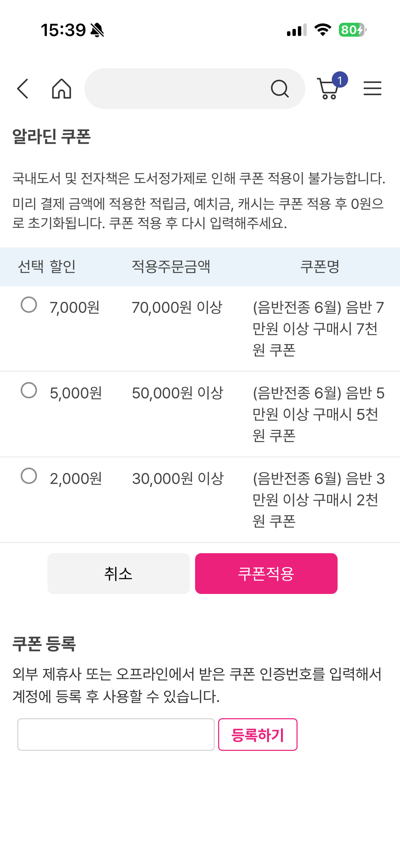Tap the 7만원 이상 coupon name text
This screenshot has height=868, width=400.
click(318, 328)
